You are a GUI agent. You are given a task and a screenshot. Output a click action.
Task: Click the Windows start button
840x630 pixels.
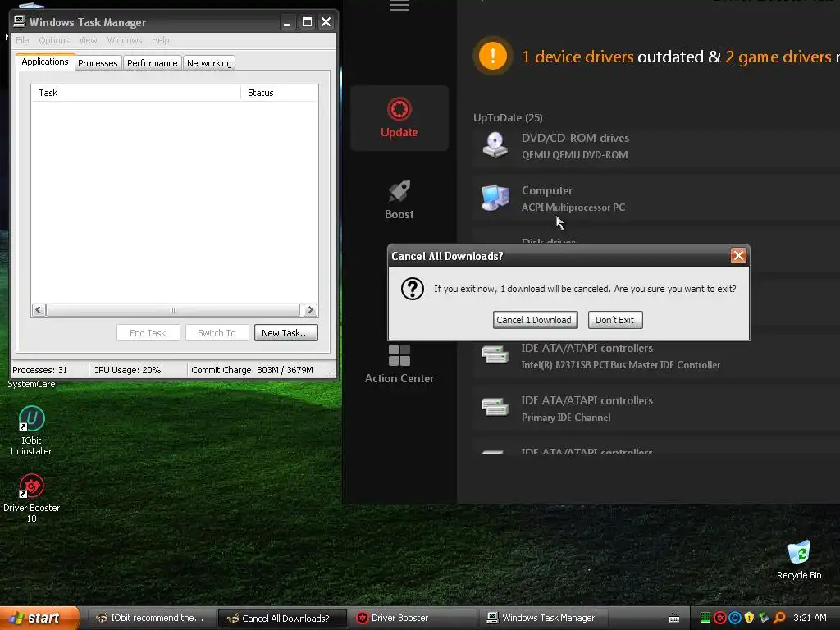point(39,618)
